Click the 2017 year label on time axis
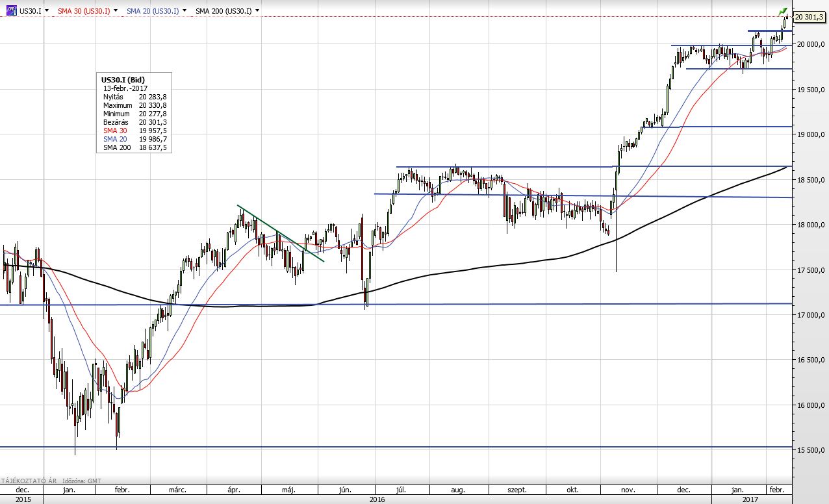The width and height of the screenshot is (829, 504). pos(750,499)
